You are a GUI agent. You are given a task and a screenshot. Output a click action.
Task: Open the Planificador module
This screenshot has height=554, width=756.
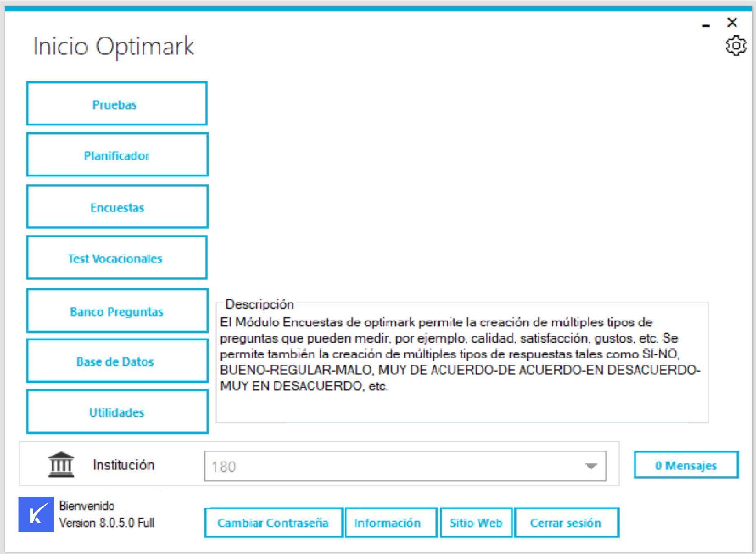tap(117, 155)
